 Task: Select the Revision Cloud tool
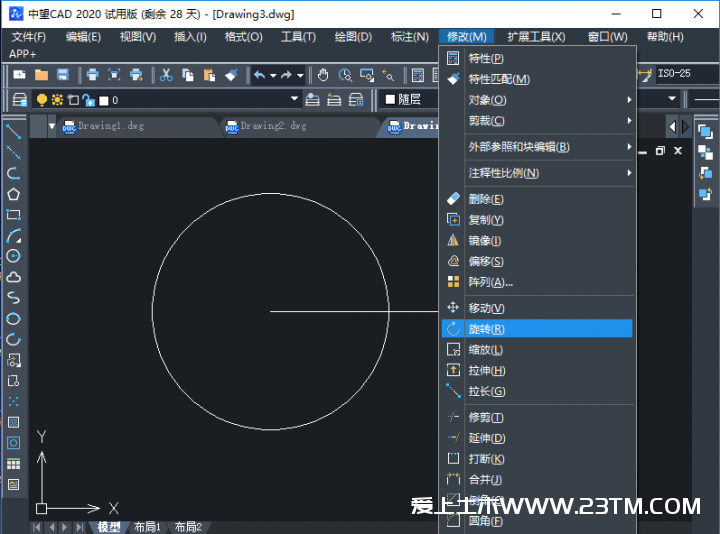[x=14, y=277]
